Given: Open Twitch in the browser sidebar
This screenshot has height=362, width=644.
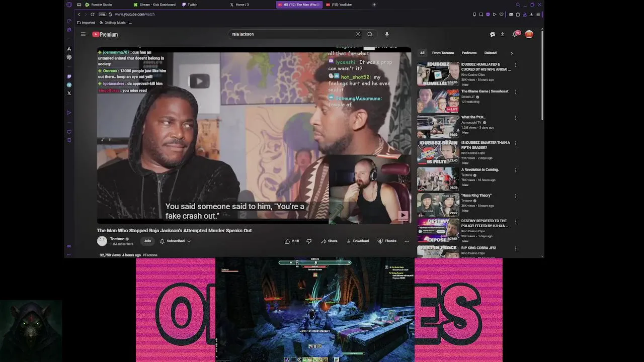Looking at the screenshot, I should coord(69,76).
